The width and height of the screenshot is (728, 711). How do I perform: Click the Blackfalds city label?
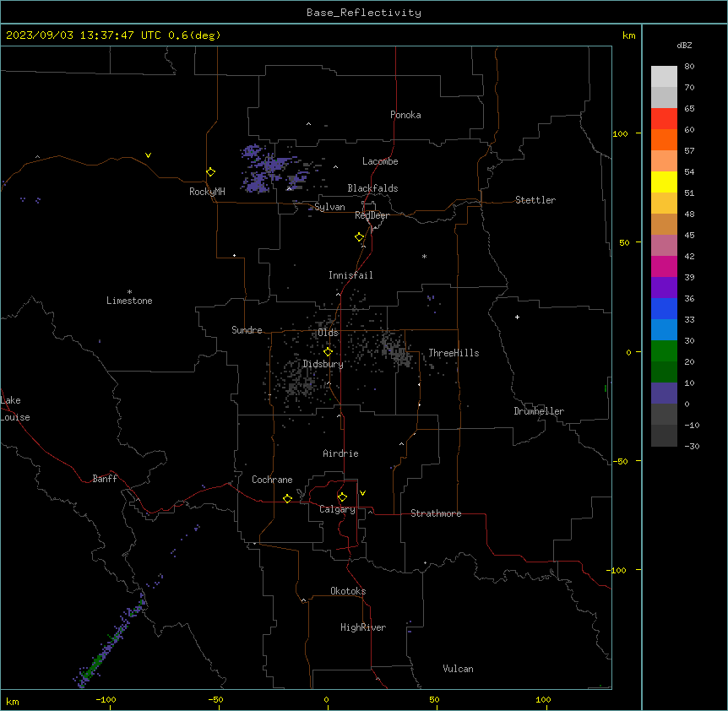tap(372, 188)
